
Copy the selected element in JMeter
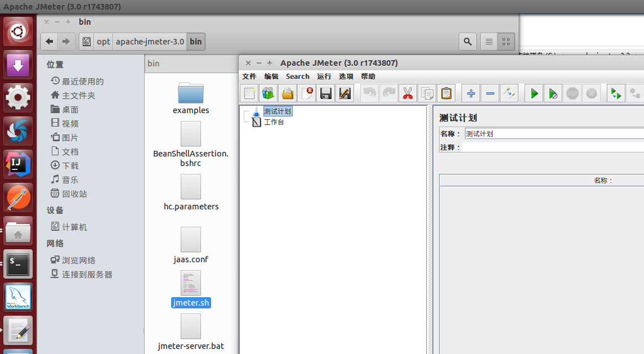[x=427, y=93]
